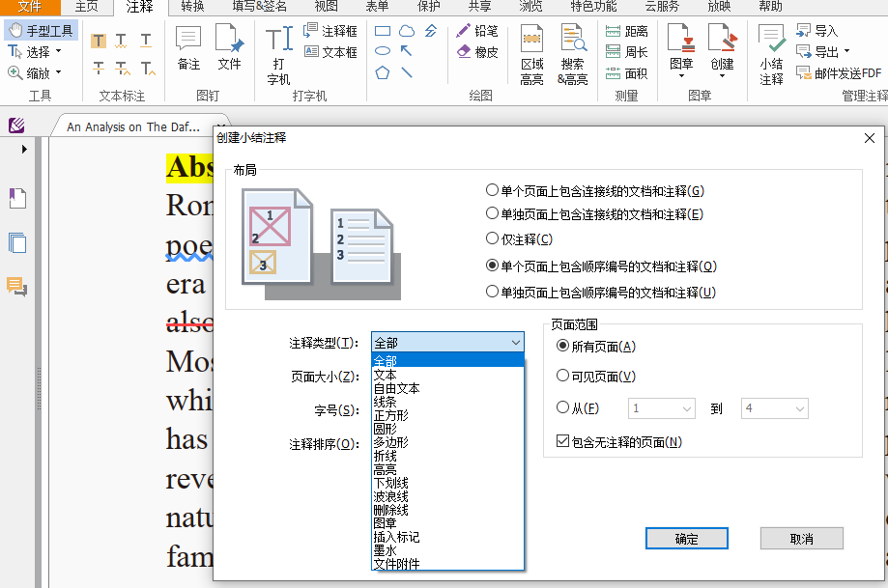The image size is (888, 588).
Task: Select the cloud shape drawing tool
Action: (407, 32)
